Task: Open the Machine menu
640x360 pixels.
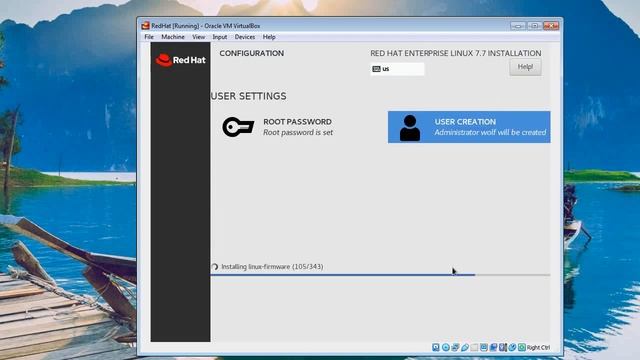Action: [173, 37]
